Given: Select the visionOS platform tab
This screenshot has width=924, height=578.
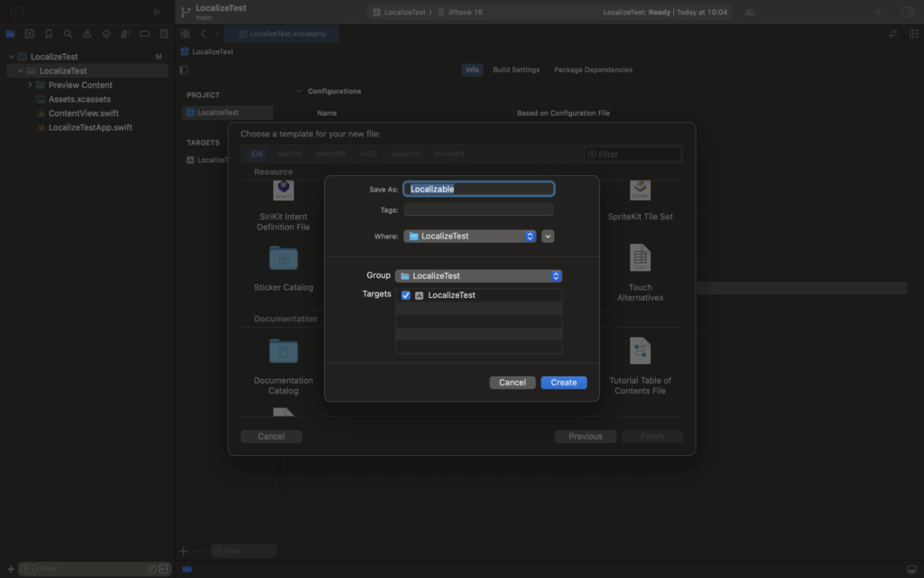Looking at the screenshot, I should click(405, 154).
